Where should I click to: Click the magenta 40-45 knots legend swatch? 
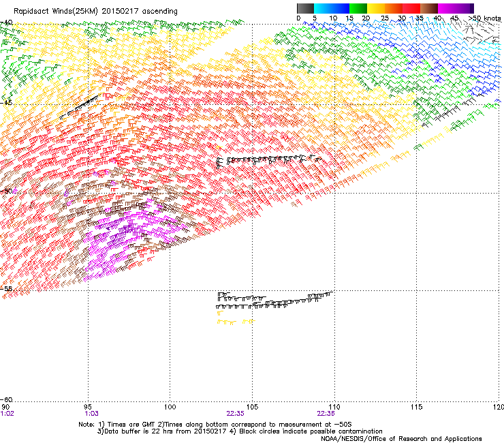(x=447, y=8)
